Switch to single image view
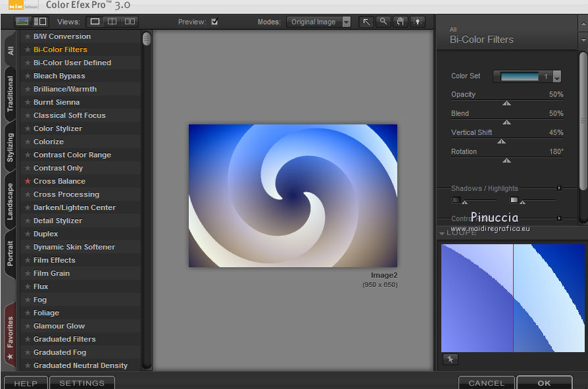Image resolution: width=588 pixels, height=389 pixels. click(x=95, y=22)
